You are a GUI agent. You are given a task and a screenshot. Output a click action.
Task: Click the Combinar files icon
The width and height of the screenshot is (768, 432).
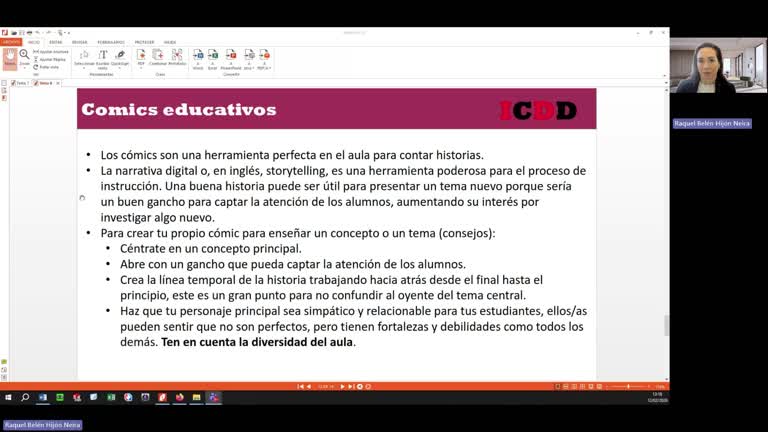coord(158,58)
